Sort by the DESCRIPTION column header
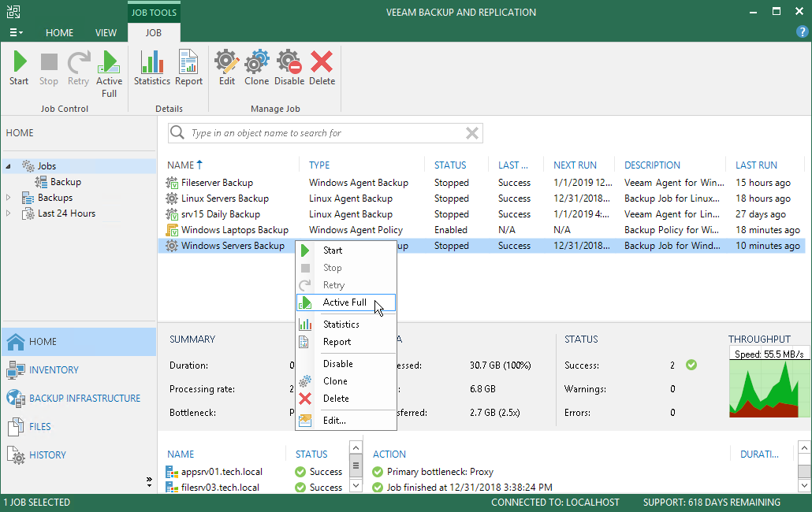 tap(652, 165)
